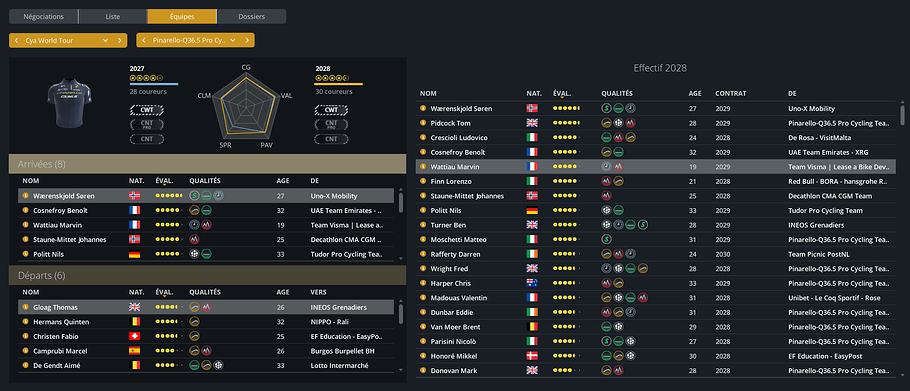Sort the roster by the CONTRAT column
Viewport: 910px width, 391px height.
click(x=731, y=93)
